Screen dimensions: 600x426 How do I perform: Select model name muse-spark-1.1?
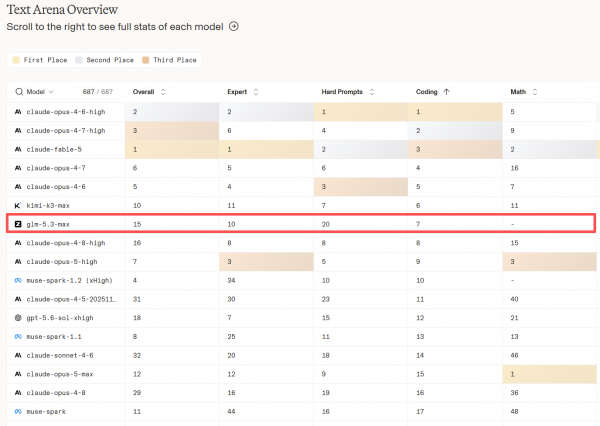(x=54, y=337)
